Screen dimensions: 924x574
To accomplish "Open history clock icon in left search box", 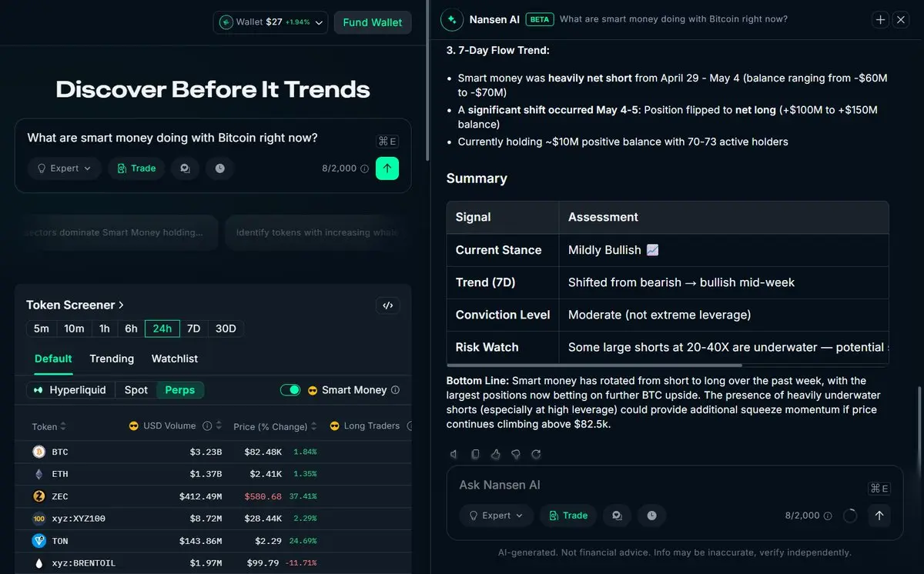I will click(219, 169).
